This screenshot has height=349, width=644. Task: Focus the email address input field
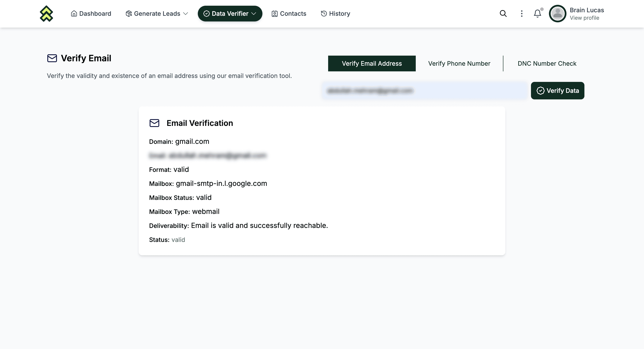coord(425,91)
